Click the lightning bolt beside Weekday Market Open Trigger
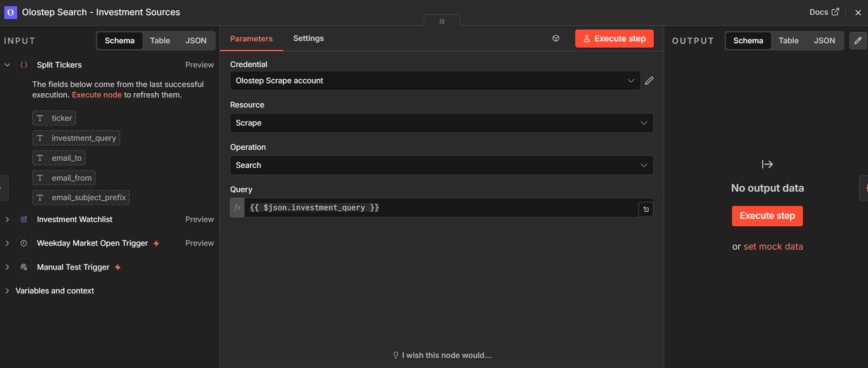The width and height of the screenshot is (868, 368). click(156, 244)
